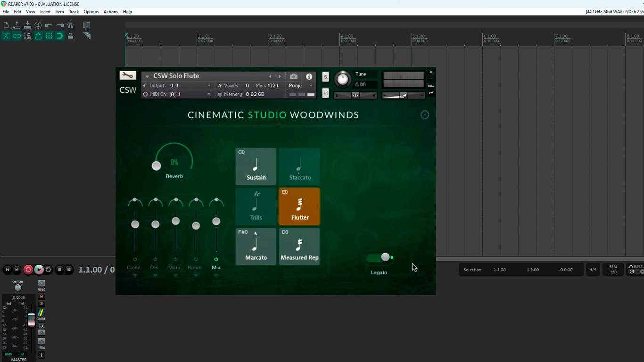Select the Sustain articulation
644x362 pixels.
tap(256, 166)
